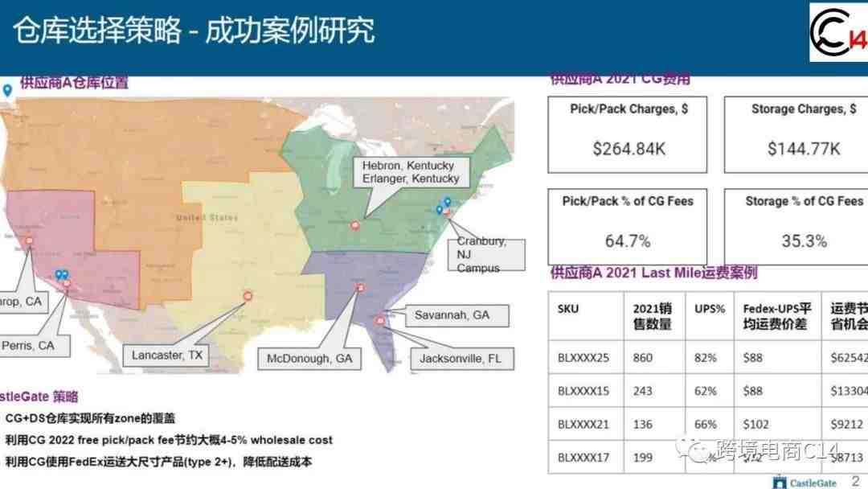Viewport: 868px width, 489px height.
Task: Click the 'Storage % of CG Fees' heading
Action: click(804, 201)
